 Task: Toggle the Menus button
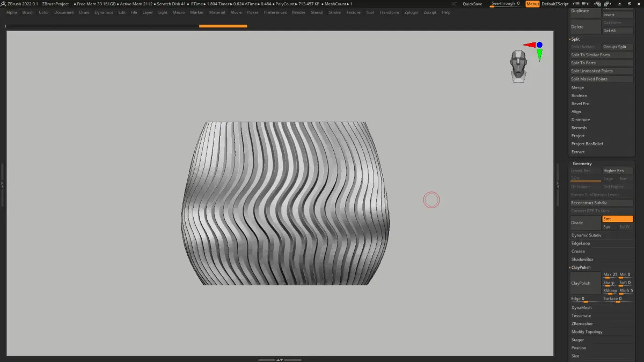point(532,4)
